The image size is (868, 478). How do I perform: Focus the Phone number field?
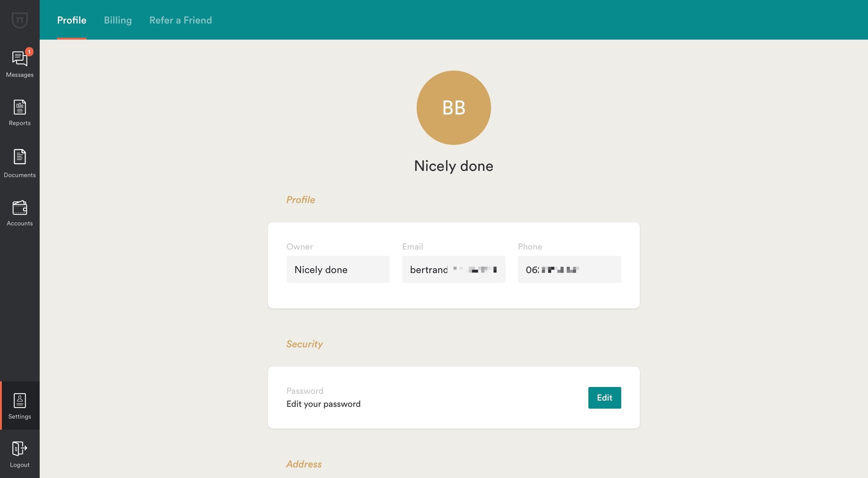[x=569, y=270]
